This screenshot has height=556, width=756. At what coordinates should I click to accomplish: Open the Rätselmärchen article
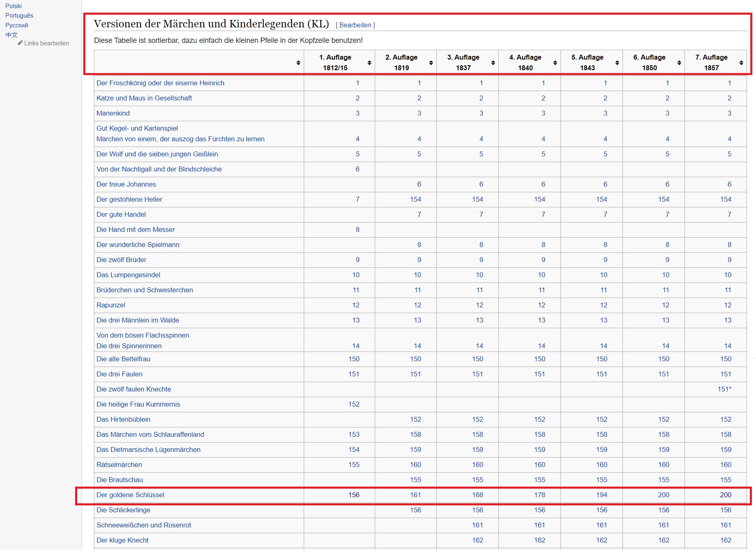coord(119,465)
